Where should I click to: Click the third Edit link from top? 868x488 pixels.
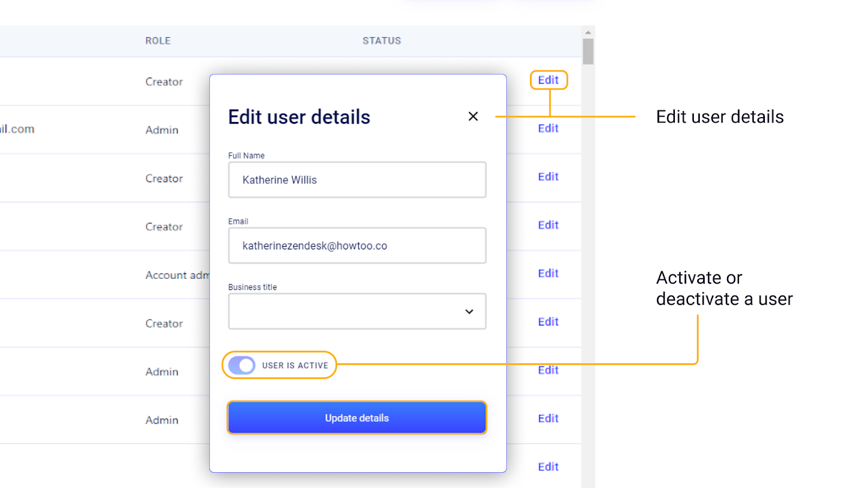click(x=548, y=177)
